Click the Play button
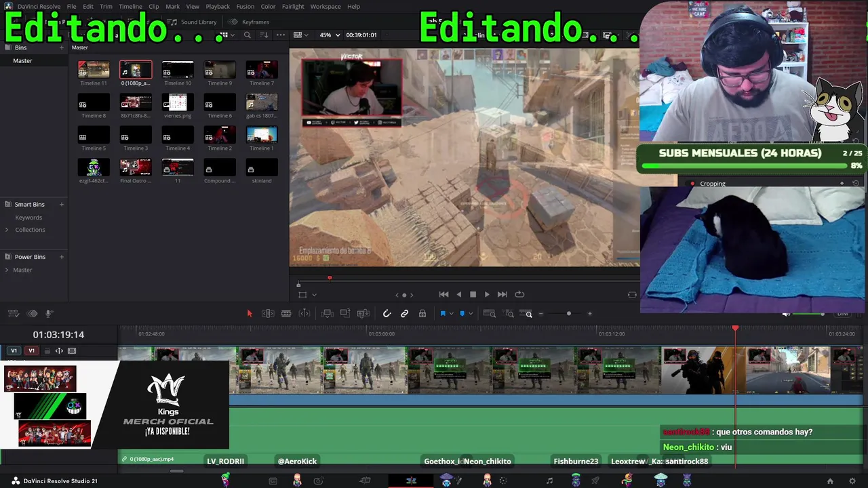Screen dimensions: 868x488 coord(487,294)
